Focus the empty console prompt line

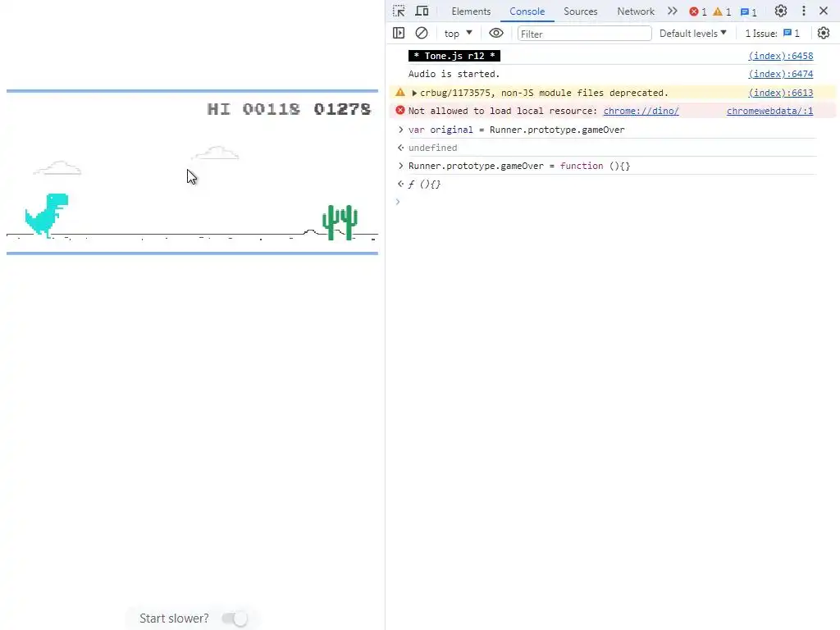point(610,202)
